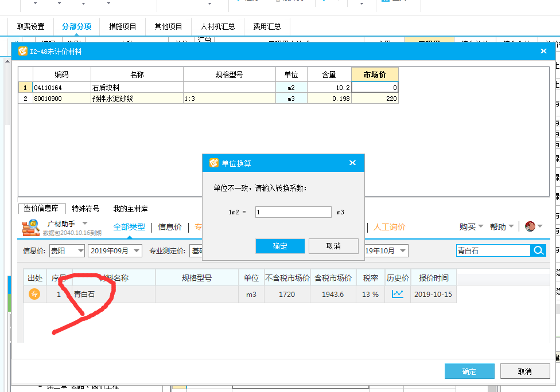
Task: Switch to the 取费设置 tab
Action: point(31,26)
